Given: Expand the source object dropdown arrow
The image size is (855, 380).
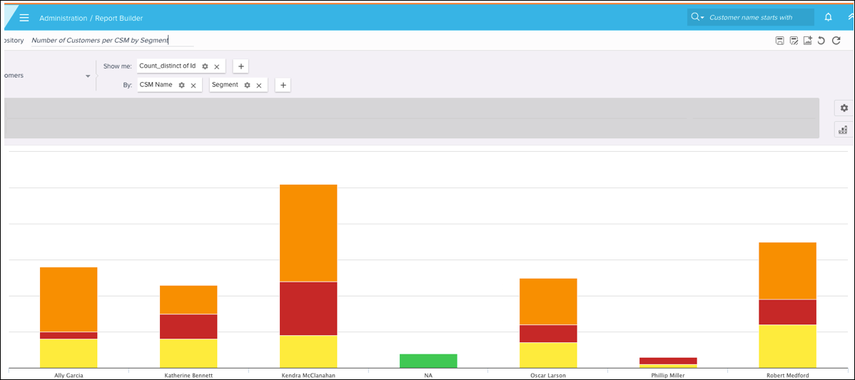Looking at the screenshot, I should tap(88, 76).
